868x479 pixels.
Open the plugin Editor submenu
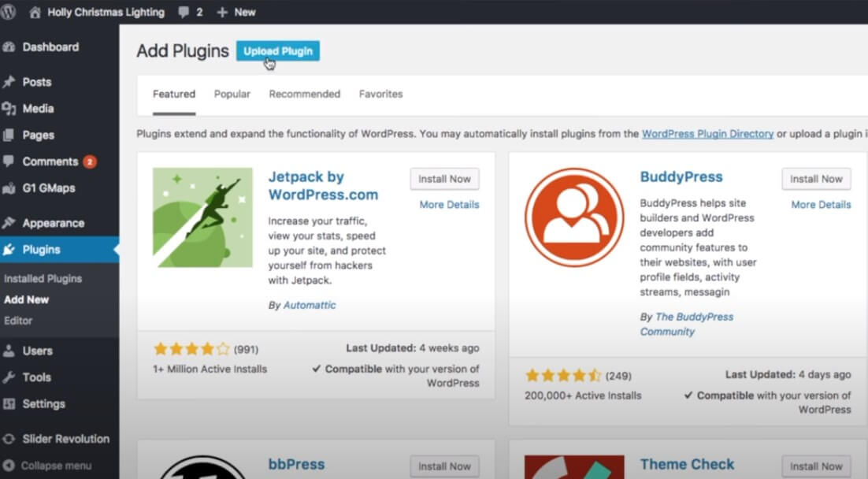[17, 321]
